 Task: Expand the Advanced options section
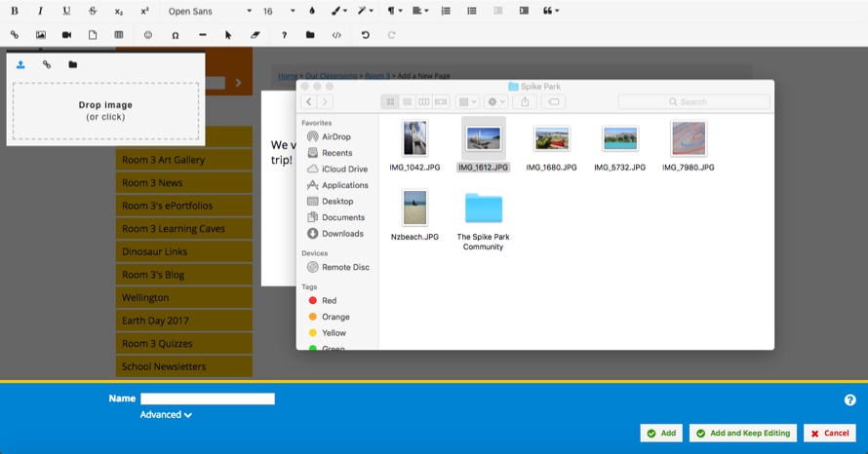166,415
